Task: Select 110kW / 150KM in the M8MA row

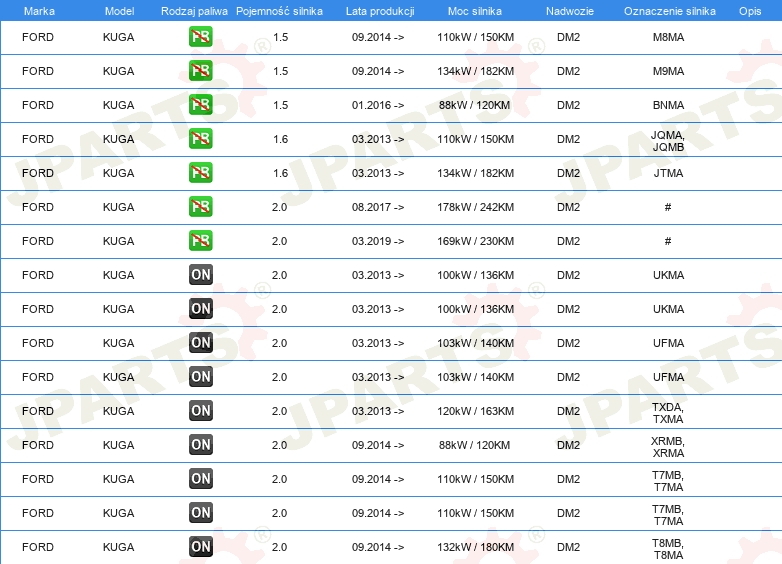Action: click(x=475, y=37)
